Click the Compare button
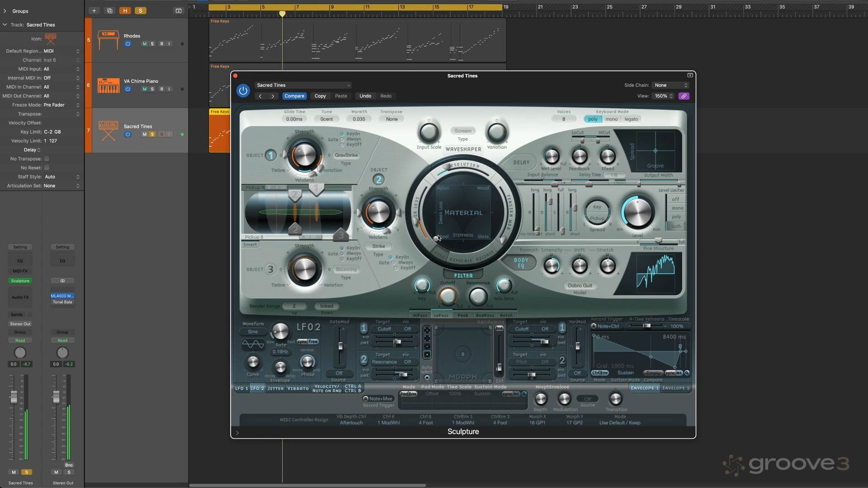The height and width of the screenshot is (488, 868). click(294, 96)
